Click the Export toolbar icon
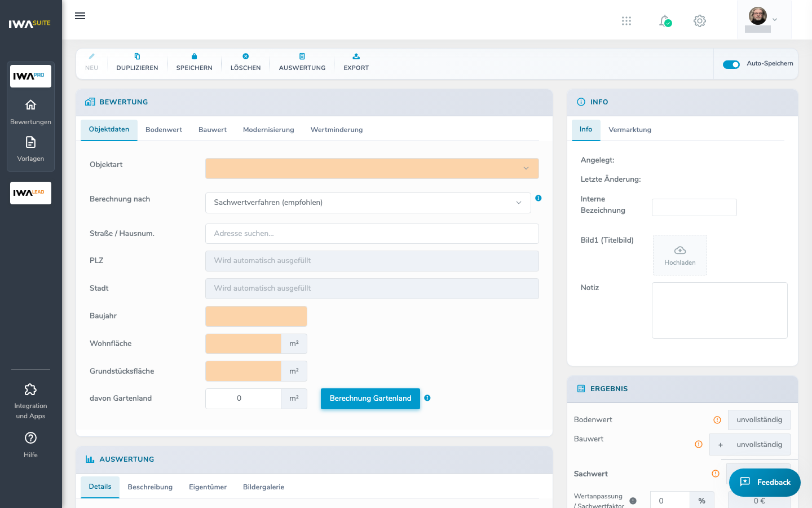 356,56
